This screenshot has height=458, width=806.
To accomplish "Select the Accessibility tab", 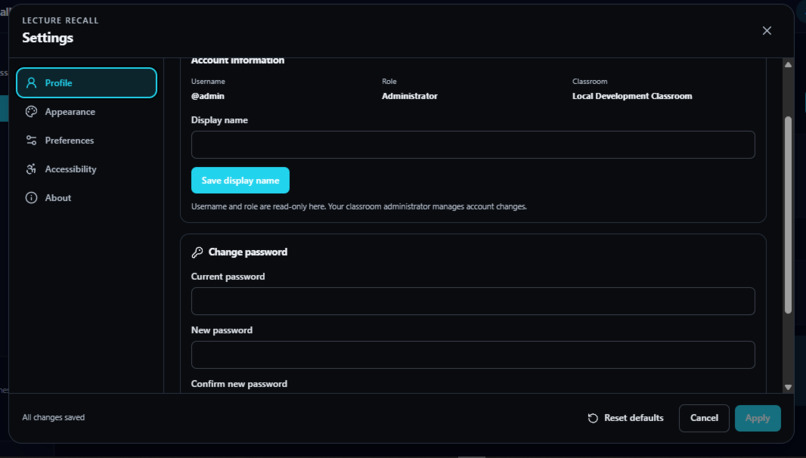I will pos(86,169).
